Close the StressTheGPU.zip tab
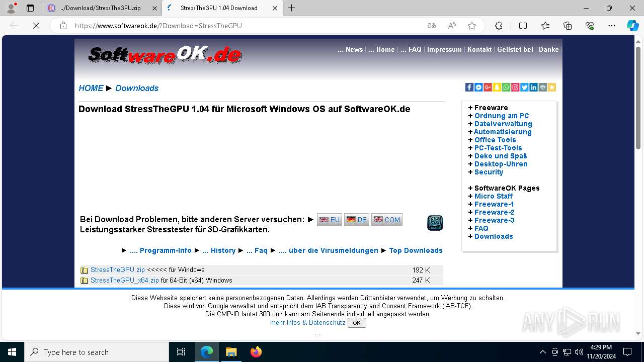 click(x=154, y=8)
